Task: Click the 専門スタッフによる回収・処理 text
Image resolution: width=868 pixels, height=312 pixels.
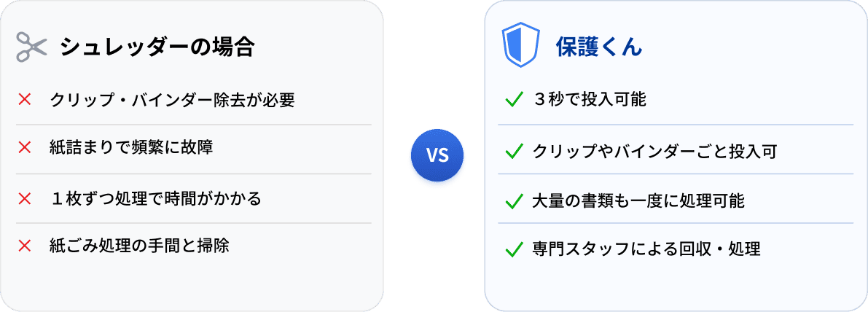Action: point(646,249)
